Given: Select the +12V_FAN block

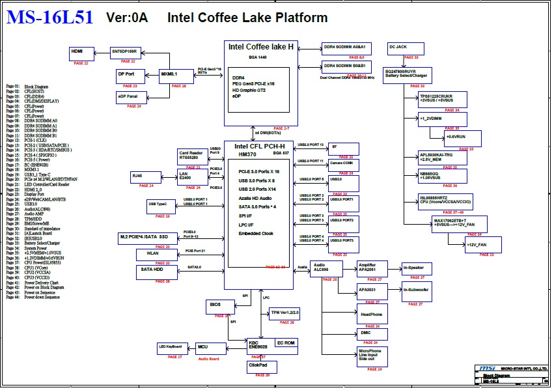Looking at the screenshot, I should [483, 245].
